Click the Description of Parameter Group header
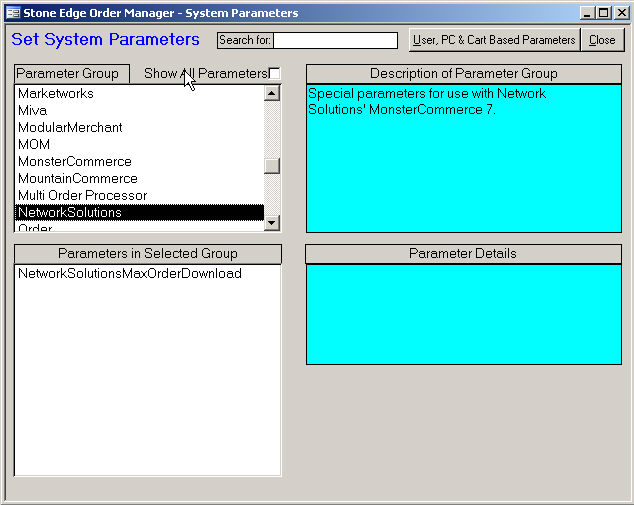 pos(464,74)
